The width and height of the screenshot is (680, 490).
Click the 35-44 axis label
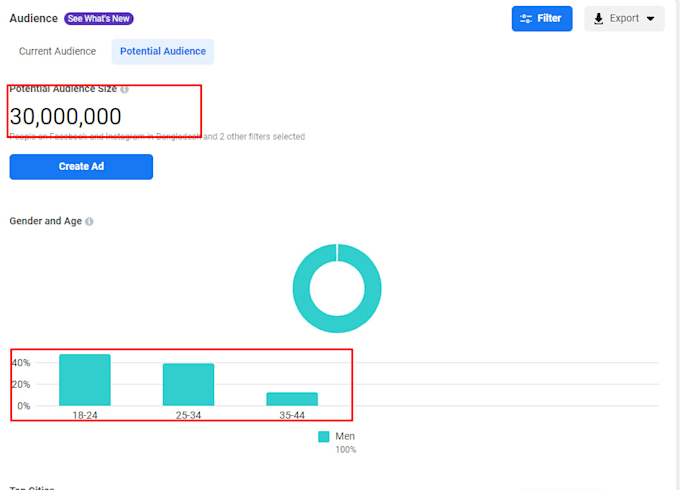292,415
